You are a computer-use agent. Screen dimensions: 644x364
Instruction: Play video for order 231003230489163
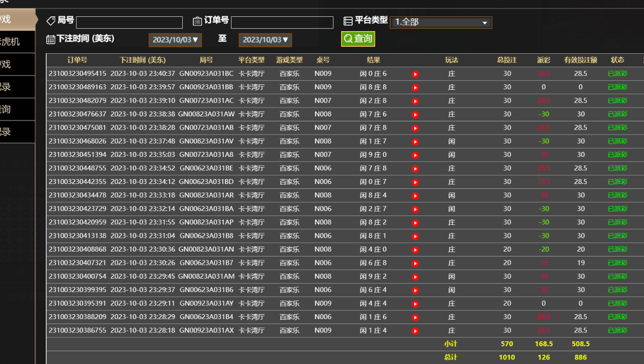coord(415,88)
